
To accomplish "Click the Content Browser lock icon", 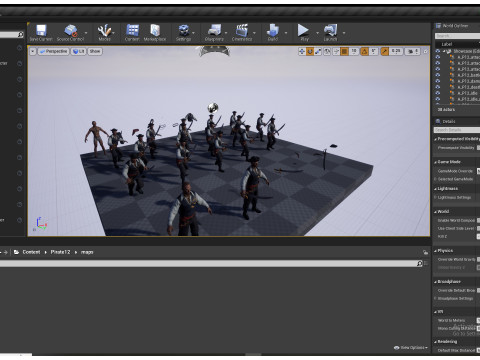I will [x=425, y=252].
